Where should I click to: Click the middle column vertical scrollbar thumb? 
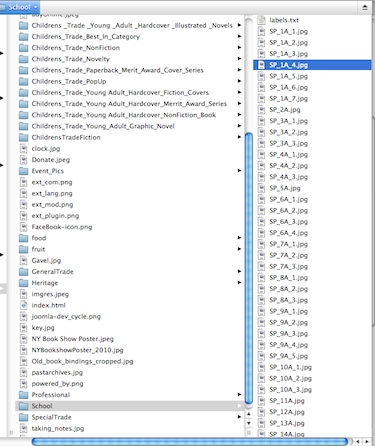[249, 269]
